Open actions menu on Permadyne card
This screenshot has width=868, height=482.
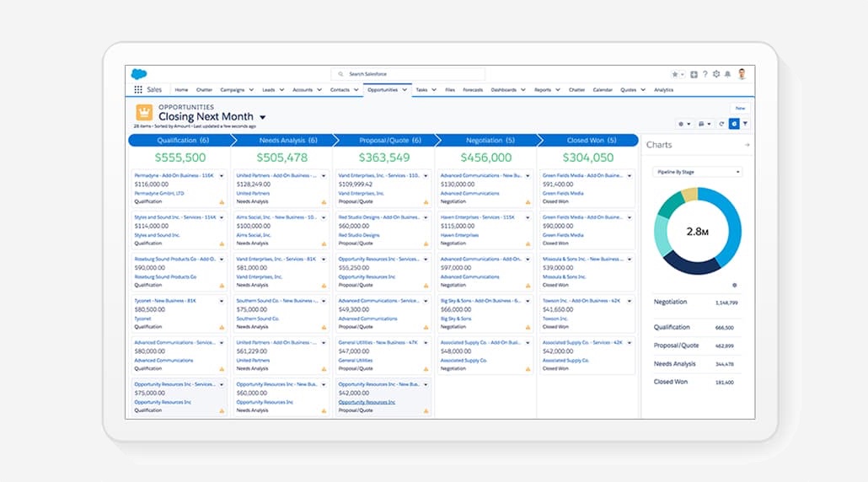click(222, 176)
